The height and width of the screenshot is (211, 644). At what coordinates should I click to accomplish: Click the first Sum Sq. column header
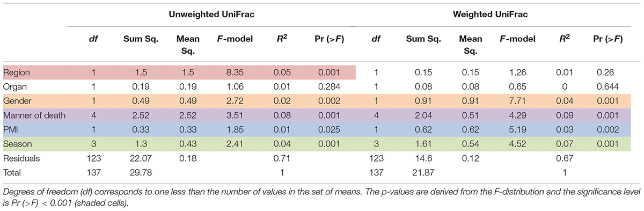click(x=140, y=39)
